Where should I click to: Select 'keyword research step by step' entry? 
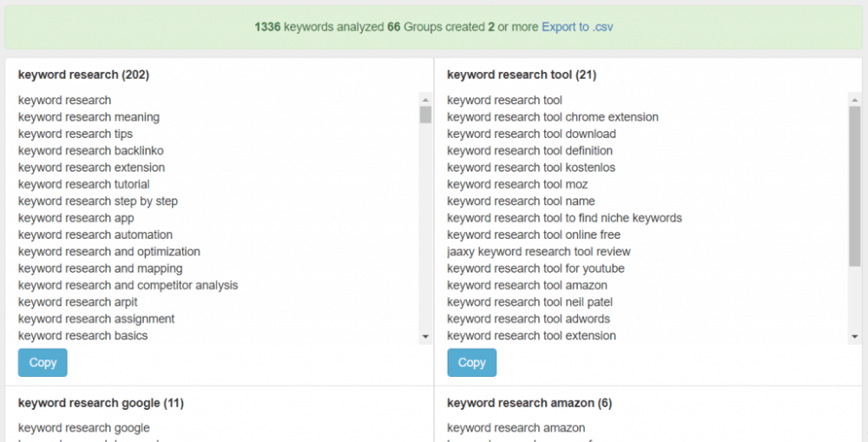(98, 201)
